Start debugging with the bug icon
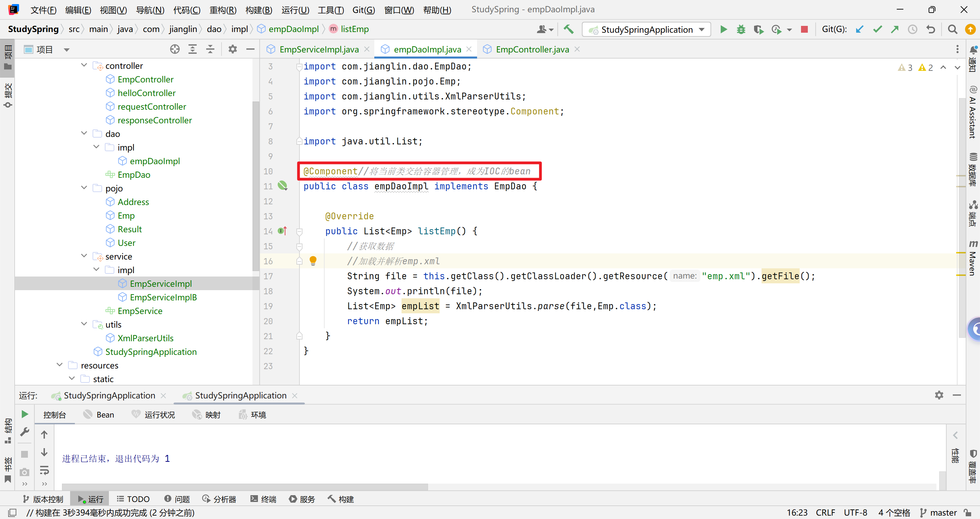Image resolution: width=980 pixels, height=519 pixels. point(741,29)
